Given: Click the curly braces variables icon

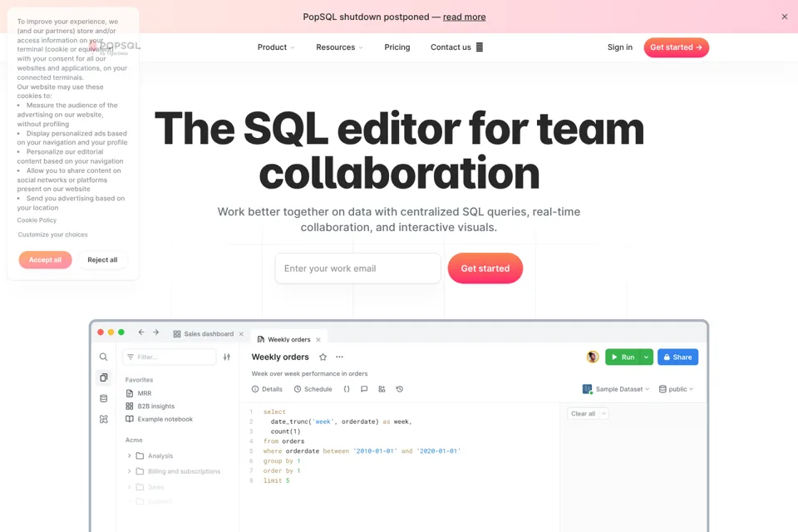Looking at the screenshot, I should point(347,389).
